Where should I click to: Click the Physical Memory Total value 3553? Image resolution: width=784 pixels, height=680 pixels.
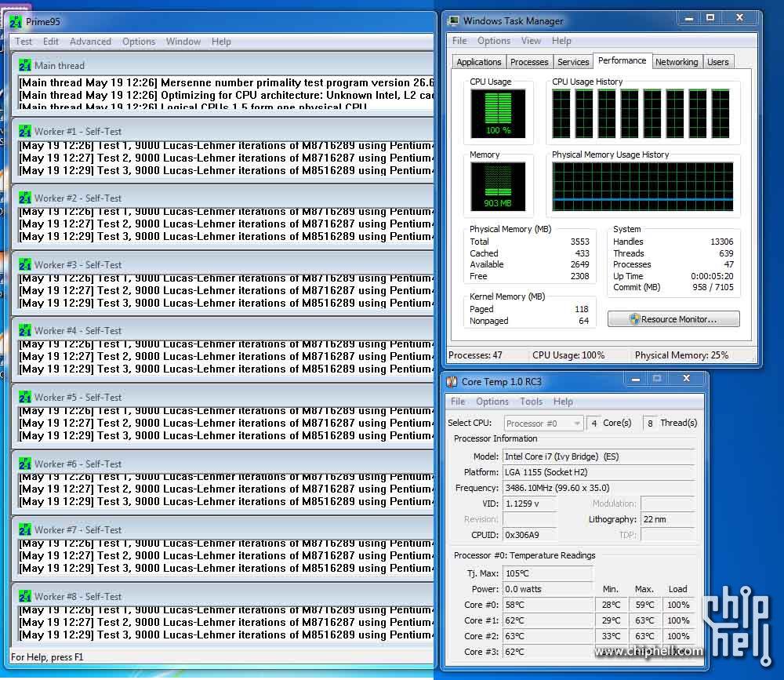tap(580, 242)
